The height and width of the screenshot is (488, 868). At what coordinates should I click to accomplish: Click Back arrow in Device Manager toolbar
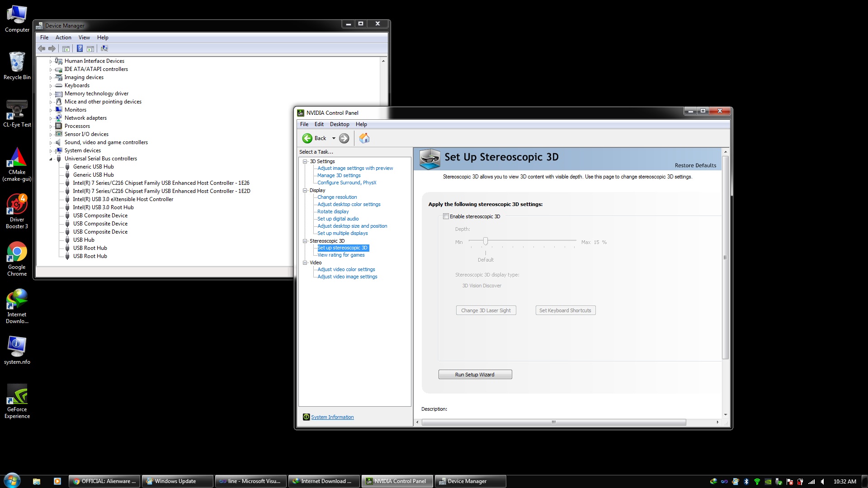(42, 48)
